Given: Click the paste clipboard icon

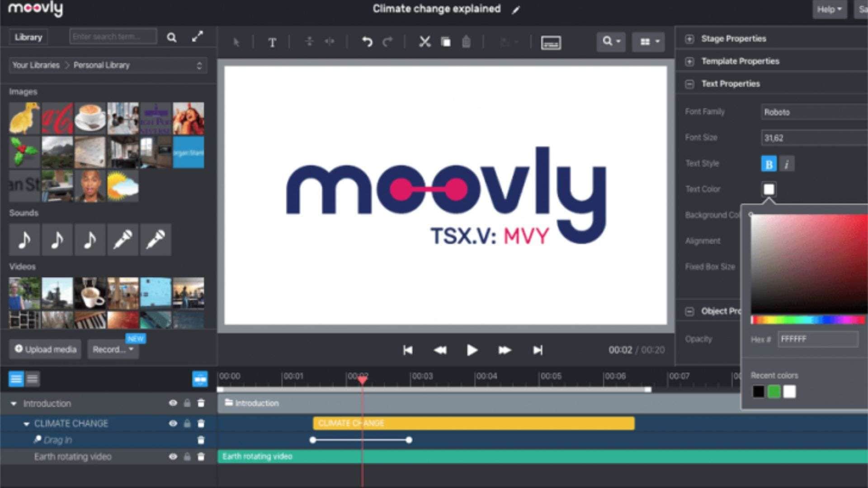Looking at the screenshot, I should 466,42.
